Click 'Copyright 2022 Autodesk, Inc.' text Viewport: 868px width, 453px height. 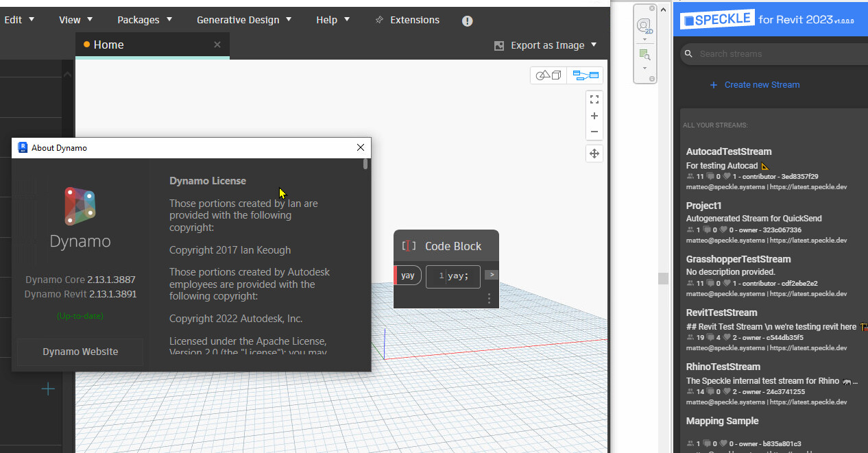click(x=236, y=319)
